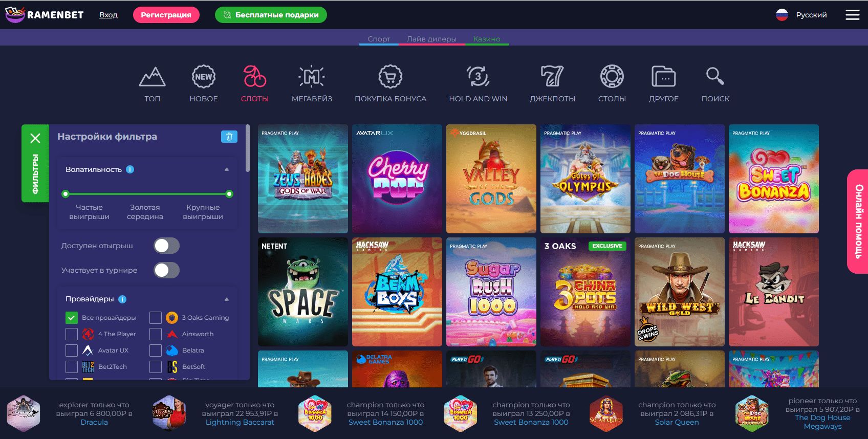Open the Русский language selector

tap(801, 15)
